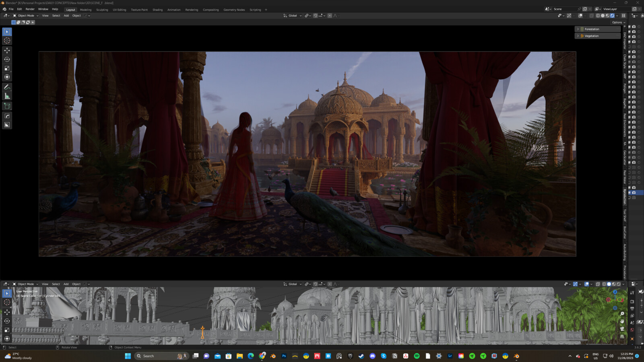Switch top viewport to wireframe shading
This screenshot has height=362, width=644.
[x=598, y=16]
